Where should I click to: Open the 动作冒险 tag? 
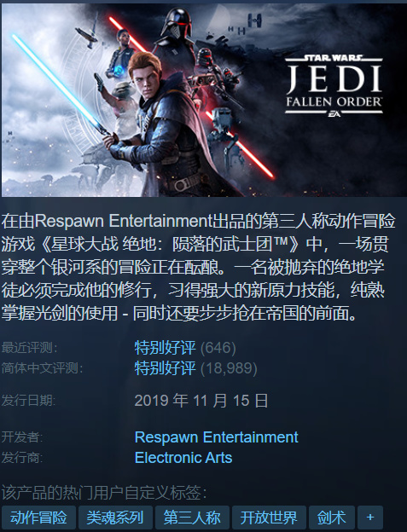tap(38, 518)
